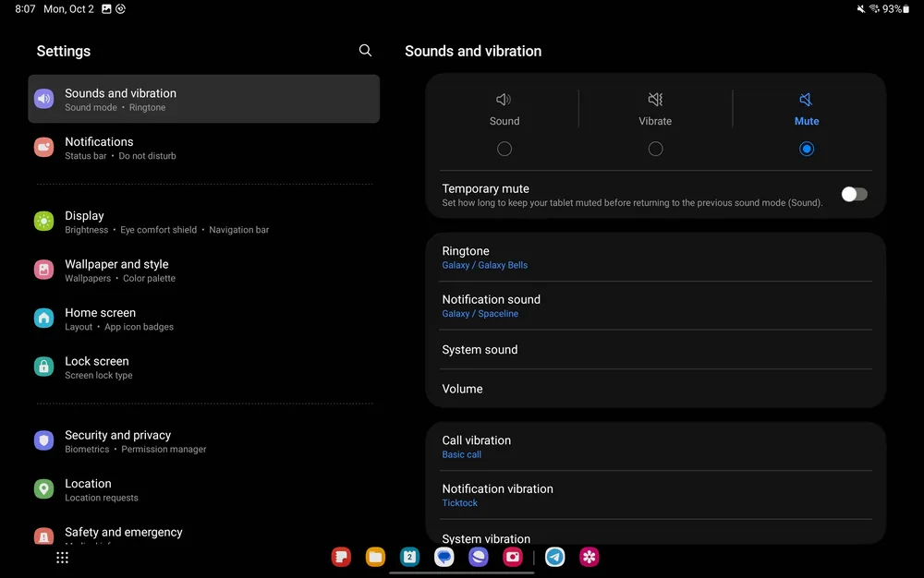Open Location settings pin icon
Viewport: 924px width, 578px height.
coord(44,489)
